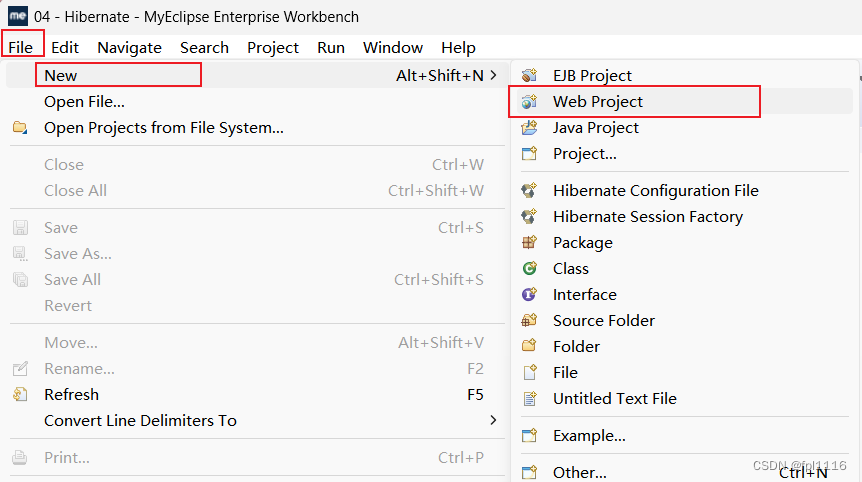Choose the Project... entry
The image size is (862, 482).
tap(683, 153)
